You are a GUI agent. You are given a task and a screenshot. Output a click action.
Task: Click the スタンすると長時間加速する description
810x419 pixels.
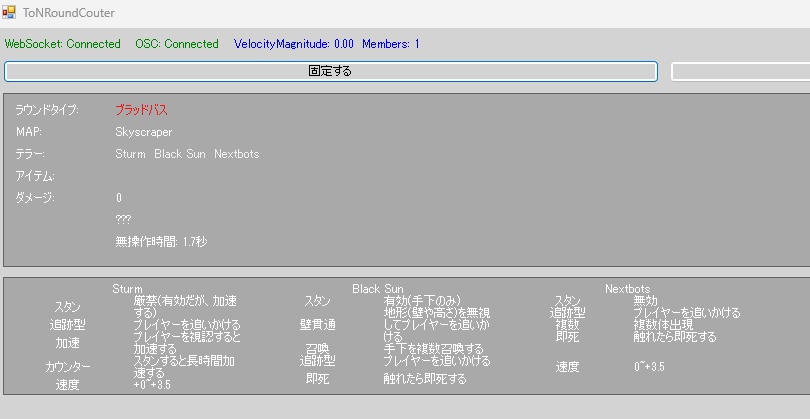point(184,367)
